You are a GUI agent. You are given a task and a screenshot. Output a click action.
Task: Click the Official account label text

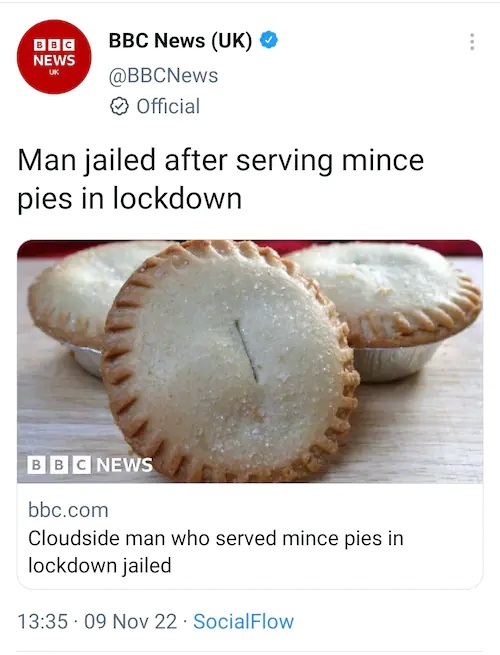pyautogui.click(x=168, y=106)
